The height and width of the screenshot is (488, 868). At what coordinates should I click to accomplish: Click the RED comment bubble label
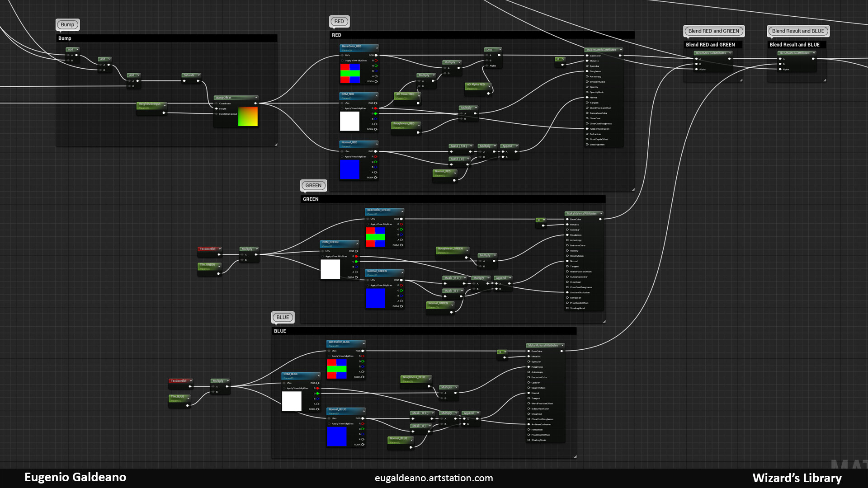(x=339, y=21)
